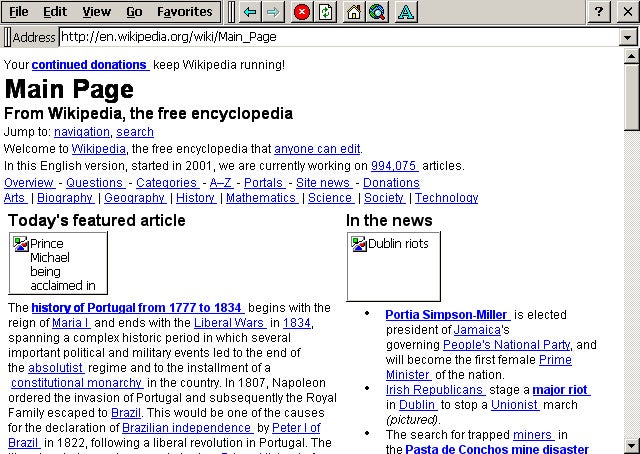
Task: Click the toolbar grip handle beside the Back arrow
Action: (x=231, y=12)
